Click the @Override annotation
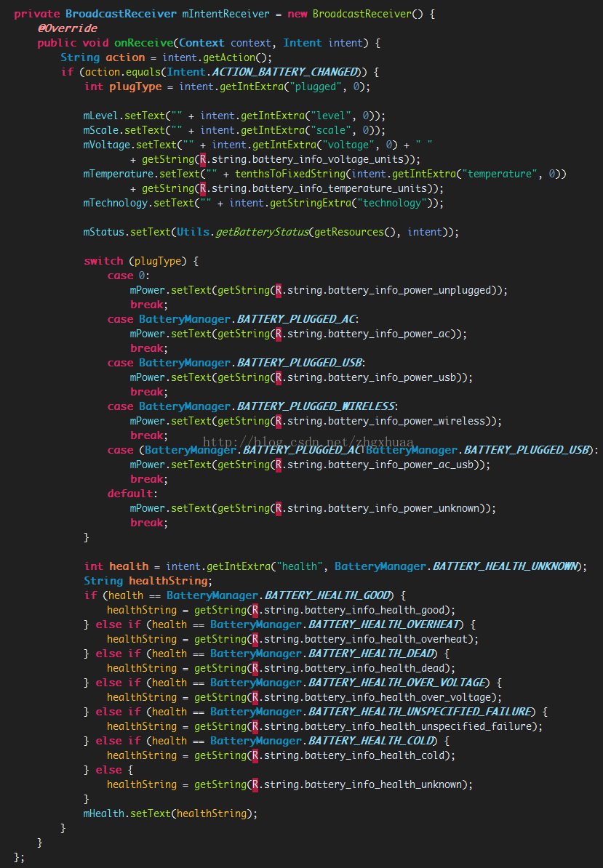The height and width of the screenshot is (868, 603). (x=68, y=29)
